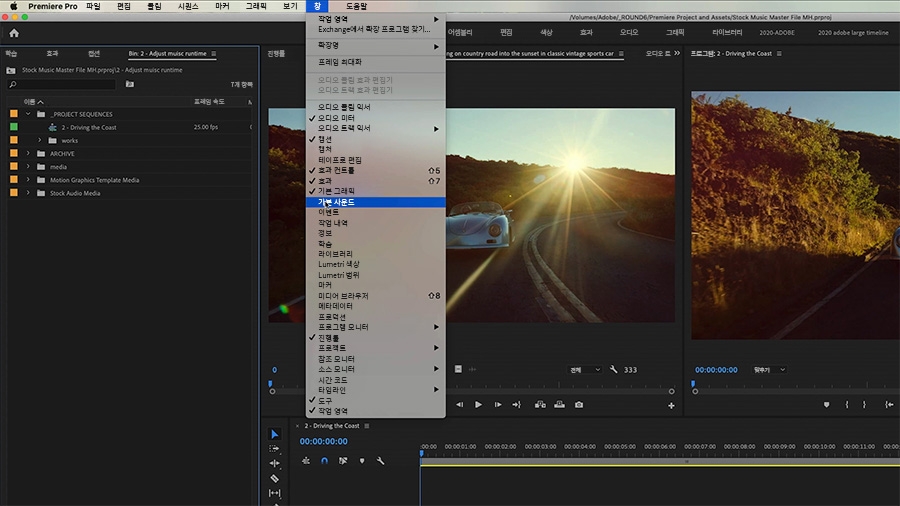Open the 2 - Driving the Coast sequence

pyautogui.click(x=88, y=128)
